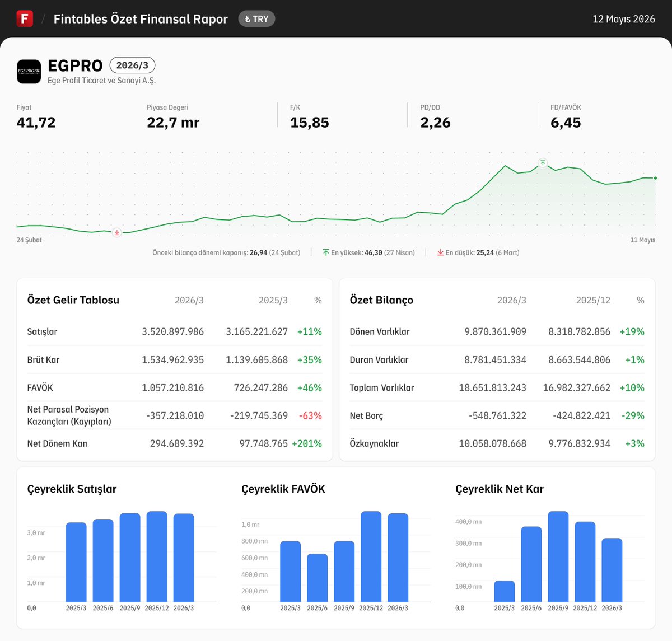The height and width of the screenshot is (641, 672).
Task: Click Brüt Kar value 1.534.962.935
Action: 173,359
